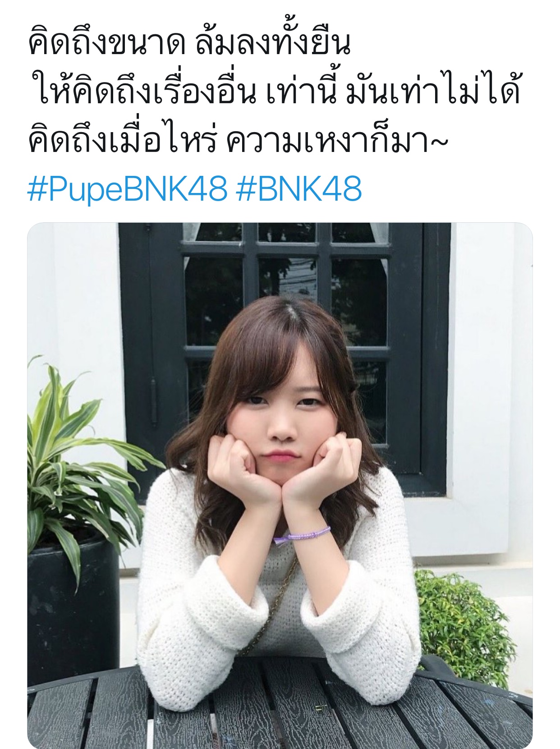
Task: Click the phrase มันเท่าไม่ได้ in the tweet
Action: pos(434,91)
